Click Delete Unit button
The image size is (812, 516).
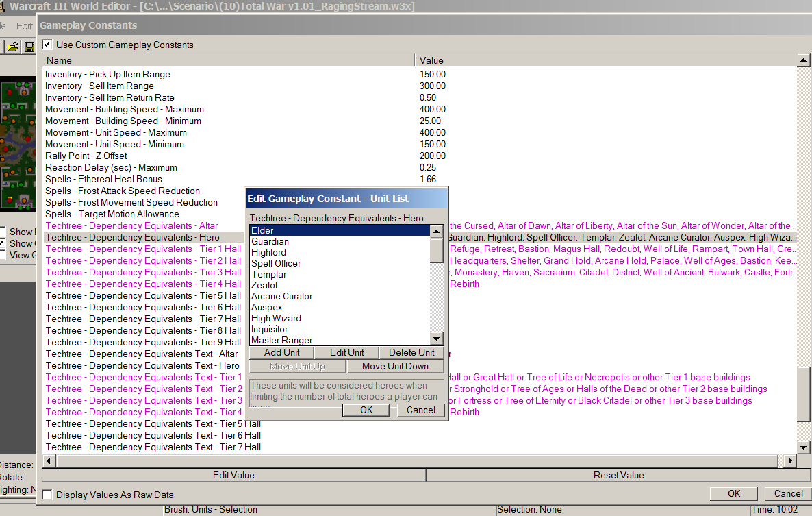[x=411, y=352]
